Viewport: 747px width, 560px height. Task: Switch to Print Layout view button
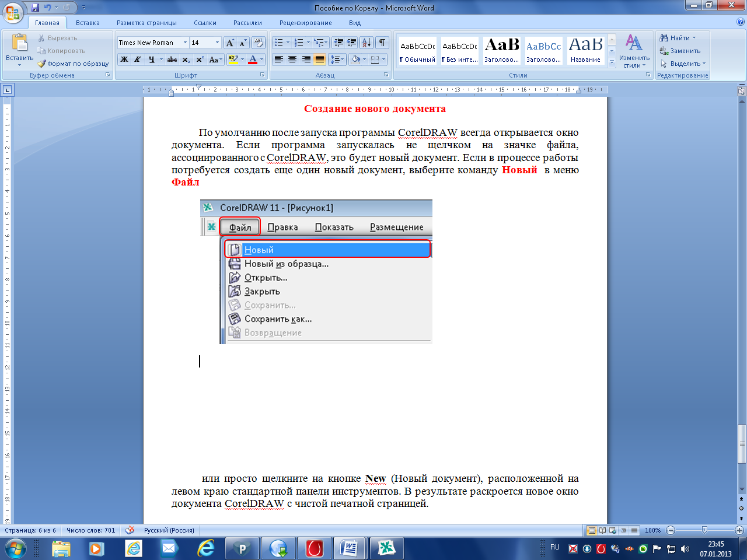[x=592, y=530]
